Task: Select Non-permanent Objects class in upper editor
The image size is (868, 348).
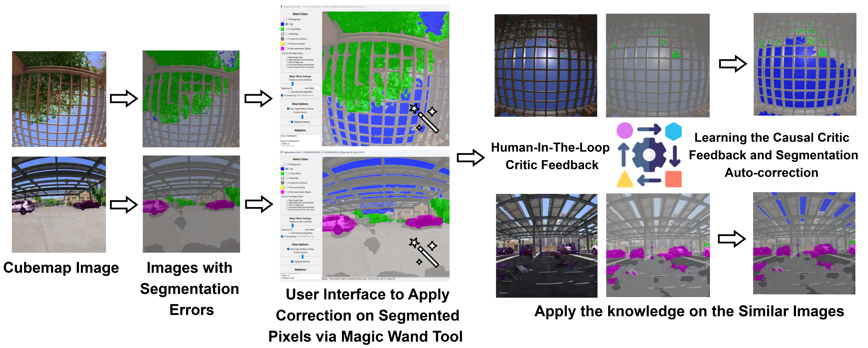Action: click(287, 49)
